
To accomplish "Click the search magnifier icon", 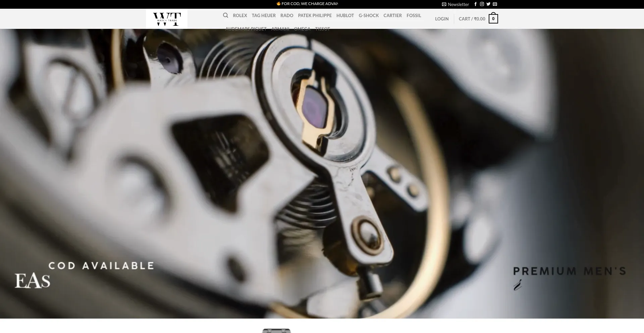I will (225, 15).
